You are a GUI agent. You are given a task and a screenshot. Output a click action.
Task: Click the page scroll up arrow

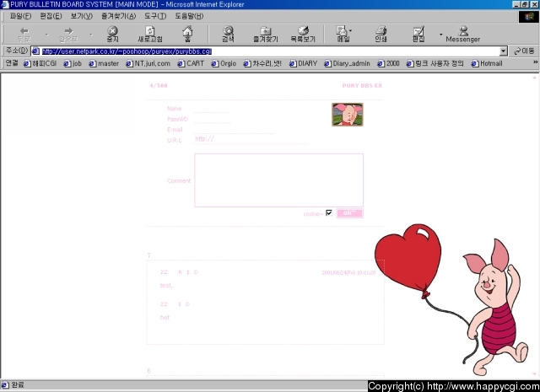[534, 78]
